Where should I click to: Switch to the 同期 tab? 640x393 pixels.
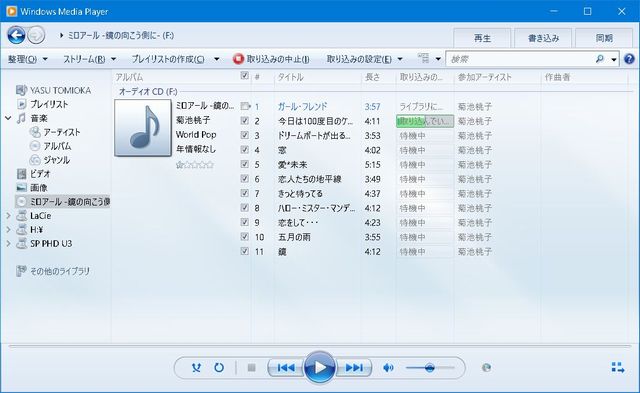604,38
